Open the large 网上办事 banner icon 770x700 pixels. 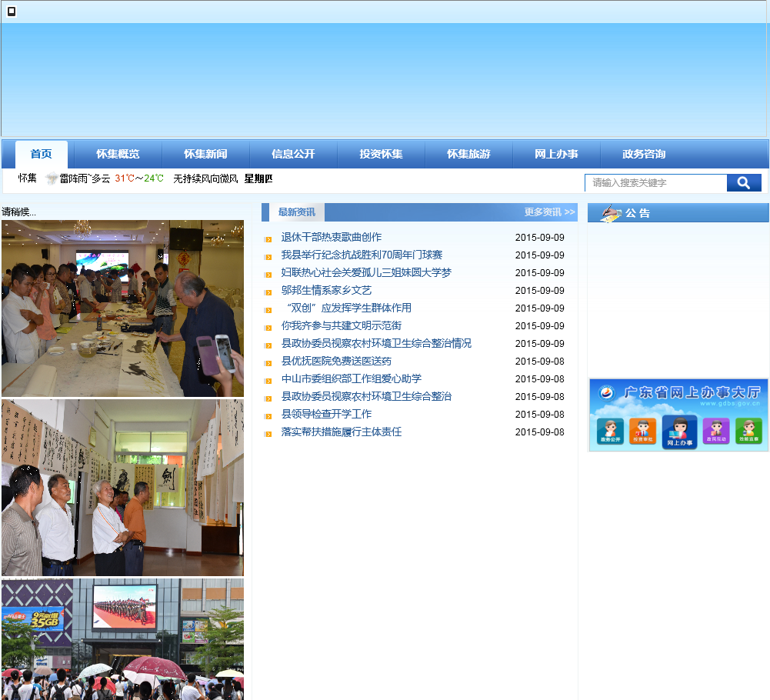pos(680,432)
